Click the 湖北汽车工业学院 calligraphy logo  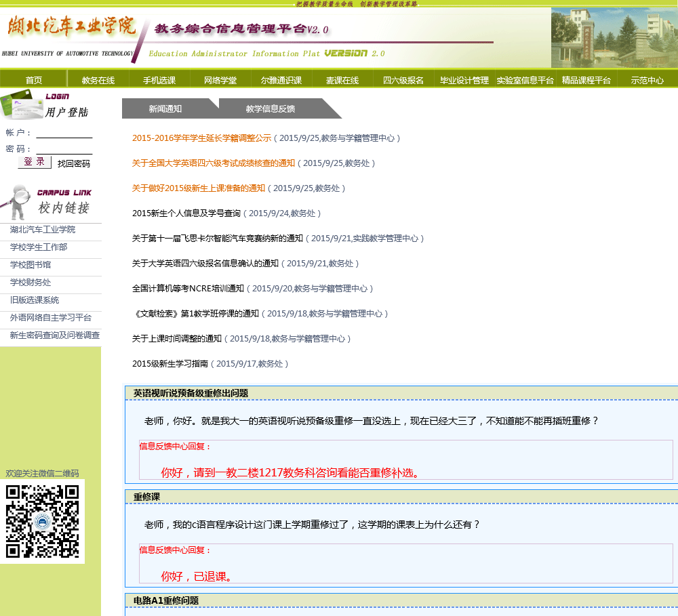71,26
